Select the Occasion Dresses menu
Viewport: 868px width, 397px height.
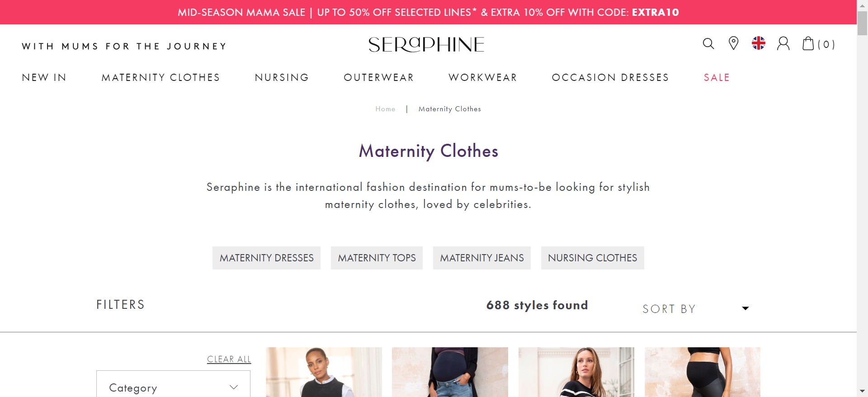pyautogui.click(x=610, y=77)
